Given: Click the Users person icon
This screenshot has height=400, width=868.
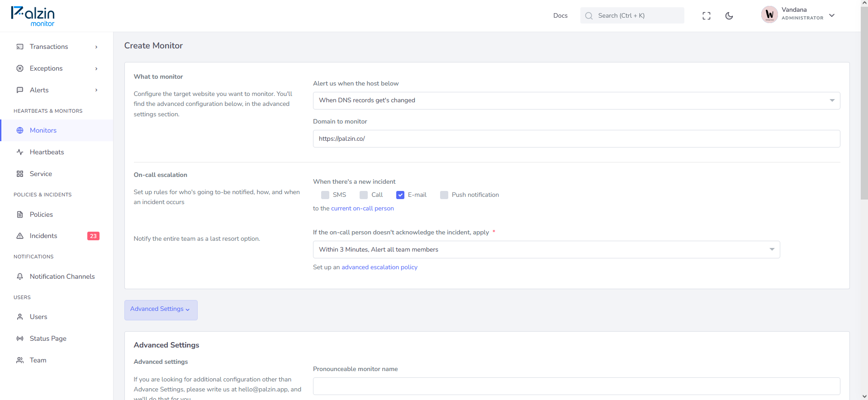Looking at the screenshot, I should click(20, 317).
